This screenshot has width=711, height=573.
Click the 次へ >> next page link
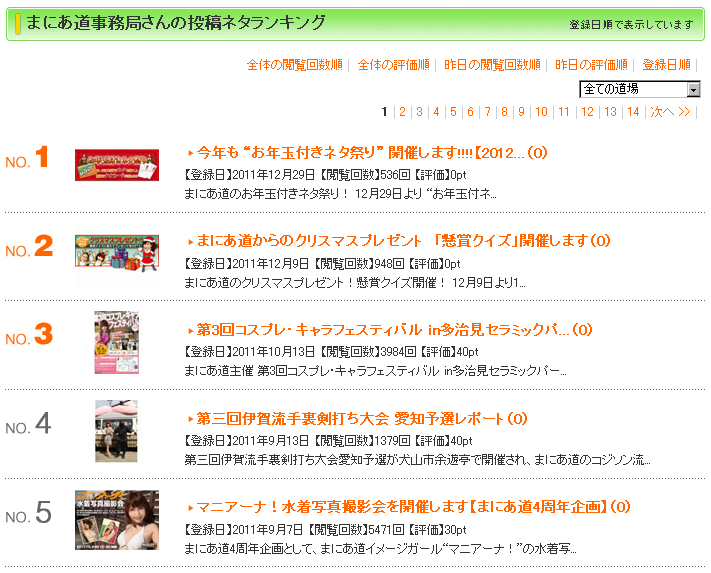pos(670,112)
